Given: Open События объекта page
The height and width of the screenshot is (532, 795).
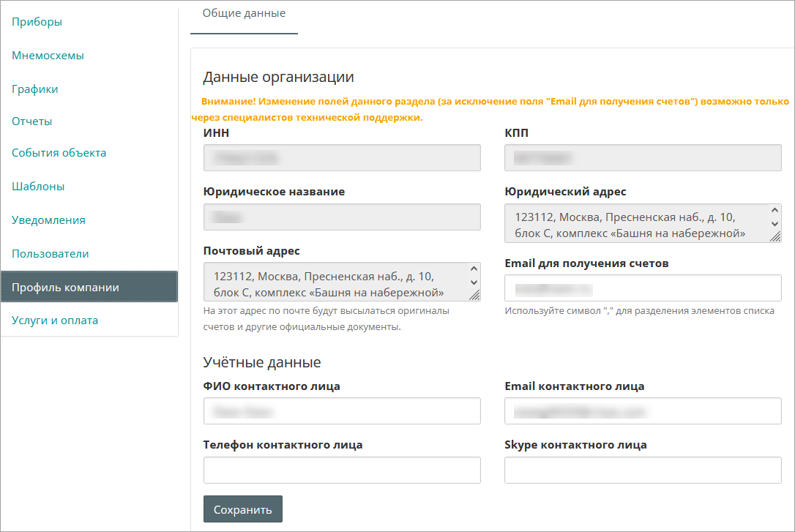Looking at the screenshot, I should 59,153.
